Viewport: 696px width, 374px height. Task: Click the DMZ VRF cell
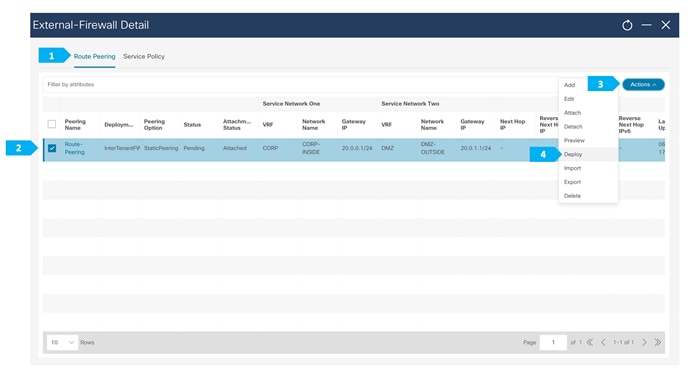tap(388, 148)
